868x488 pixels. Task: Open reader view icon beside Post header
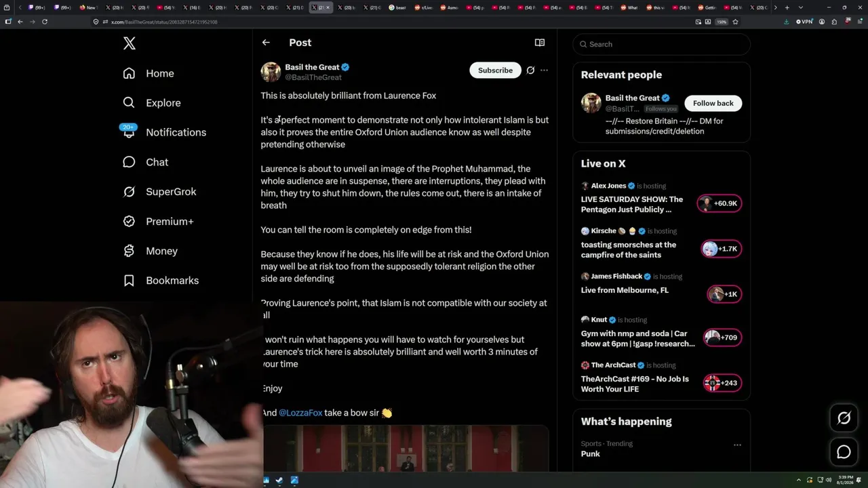540,43
